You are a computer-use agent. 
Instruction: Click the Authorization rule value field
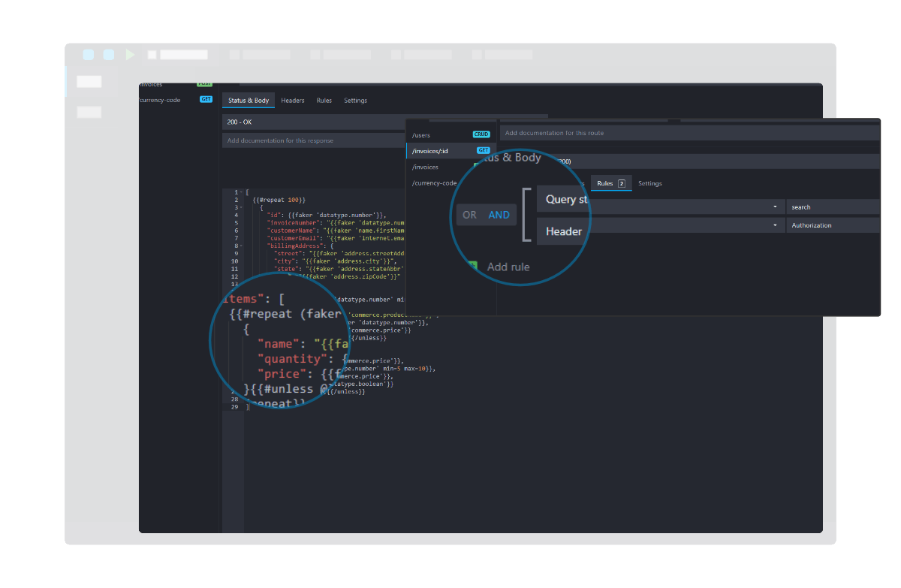coord(833,225)
